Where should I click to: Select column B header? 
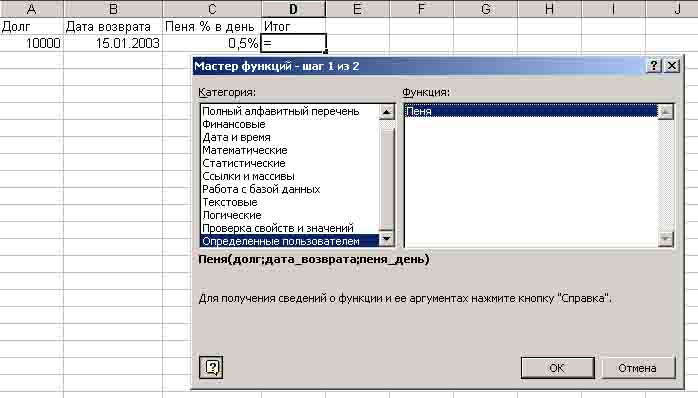(113, 8)
